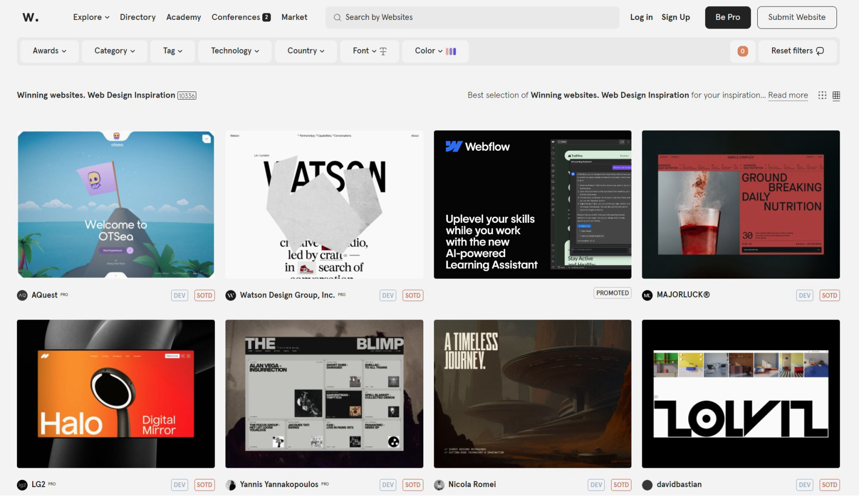The height and width of the screenshot is (504, 859).
Task: Click AQuest author name
Action: [x=44, y=295]
